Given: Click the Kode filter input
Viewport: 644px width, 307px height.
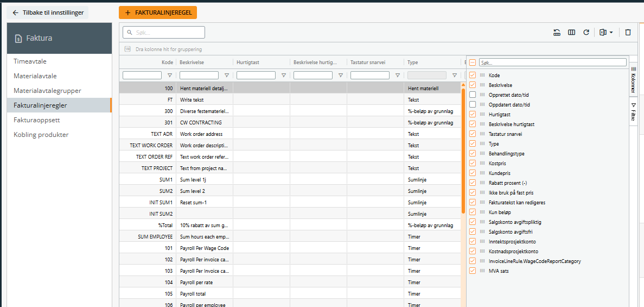Looking at the screenshot, I should [142, 76].
